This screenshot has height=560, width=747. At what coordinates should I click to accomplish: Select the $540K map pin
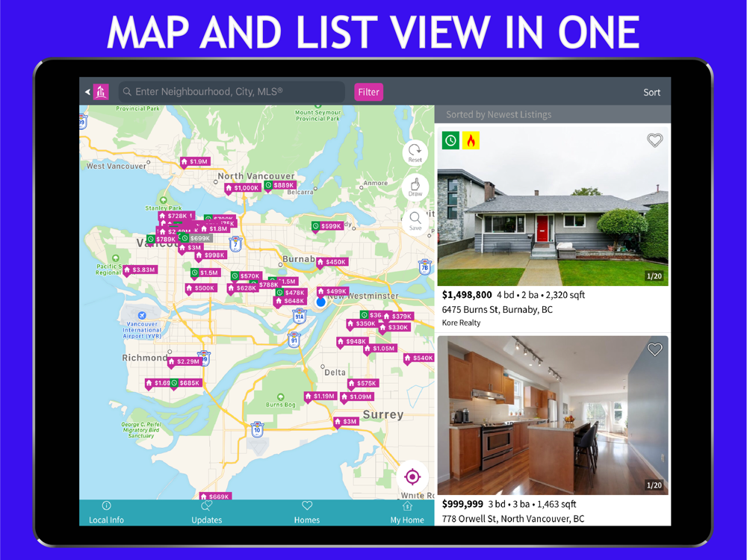[x=419, y=358]
